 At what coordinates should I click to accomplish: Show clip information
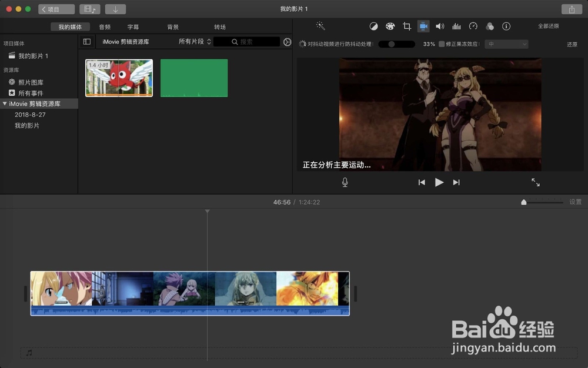pos(506,26)
